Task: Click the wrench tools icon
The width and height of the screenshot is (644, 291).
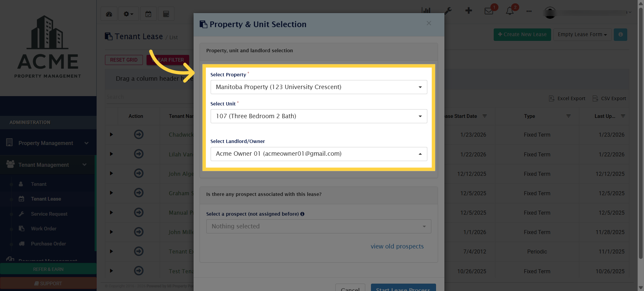Action: pyautogui.click(x=448, y=10)
